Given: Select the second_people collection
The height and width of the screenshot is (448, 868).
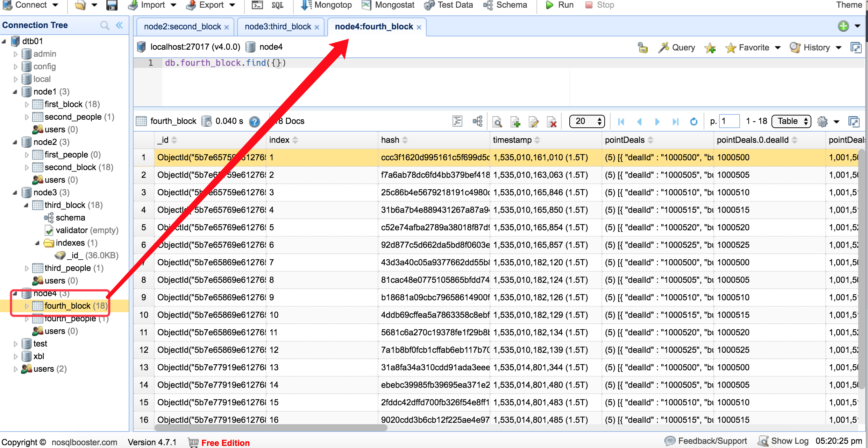Looking at the screenshot, I should point(73,117).
